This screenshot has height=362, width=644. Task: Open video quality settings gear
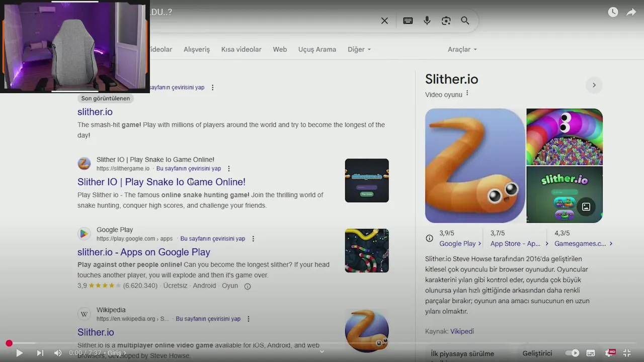(x=610, y=353)
